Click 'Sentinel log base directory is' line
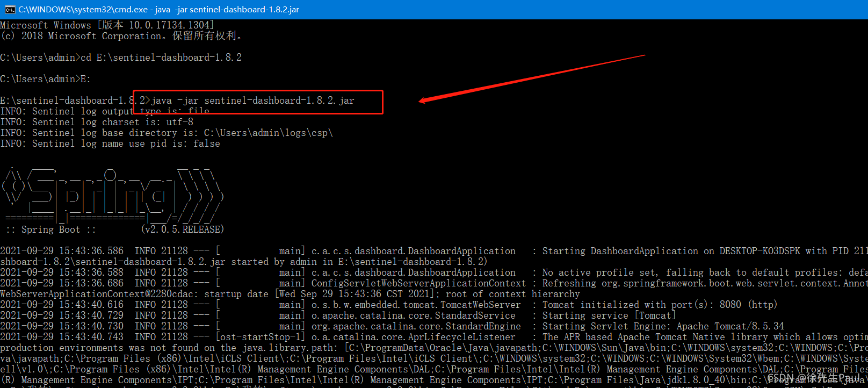Viewport: 868px width, 388px height. [x=167, y=133]
